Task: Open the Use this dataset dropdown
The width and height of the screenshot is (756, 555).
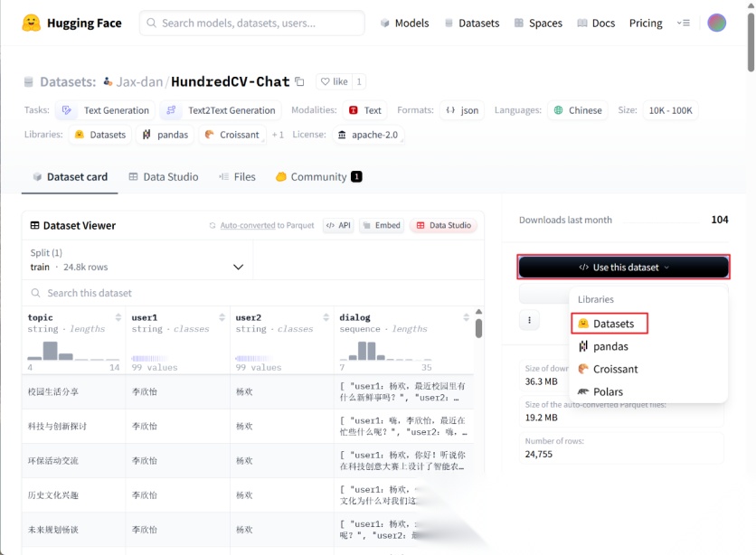Action: (x=623, y=267)
